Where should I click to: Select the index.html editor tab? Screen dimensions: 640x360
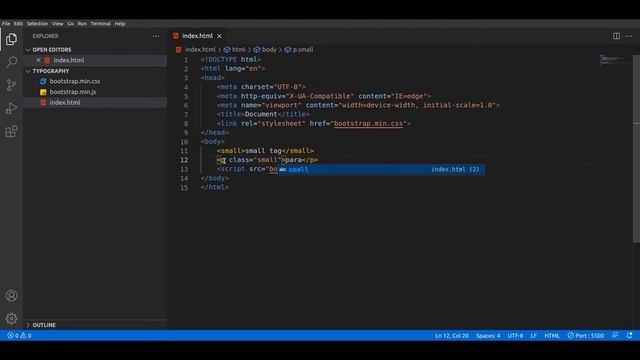coord(197,36)
